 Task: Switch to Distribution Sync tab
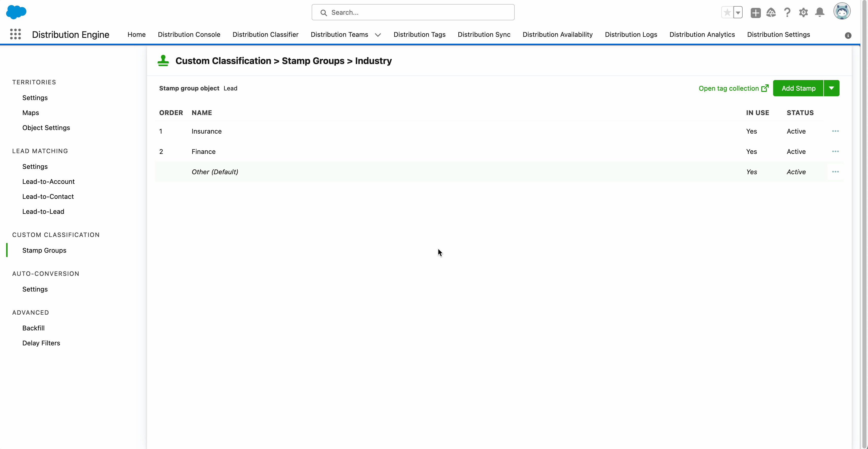tap(484, 34)
